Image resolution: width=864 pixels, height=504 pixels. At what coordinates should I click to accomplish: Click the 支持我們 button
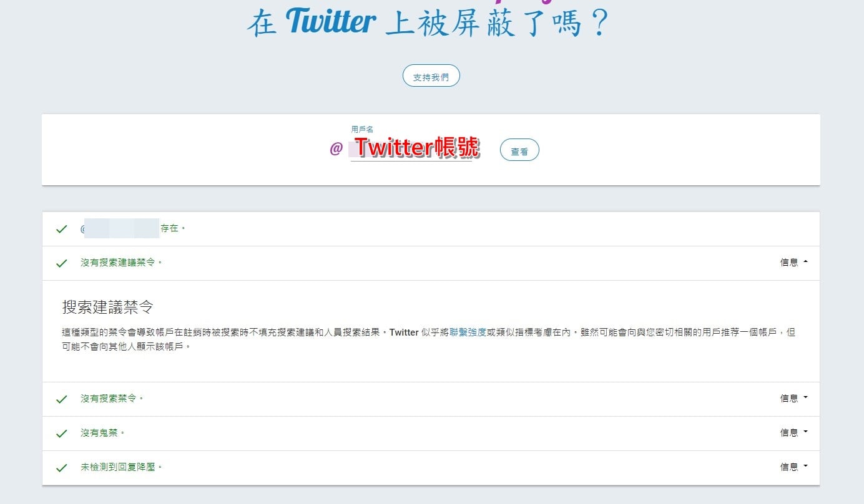(x=431, y=76)
